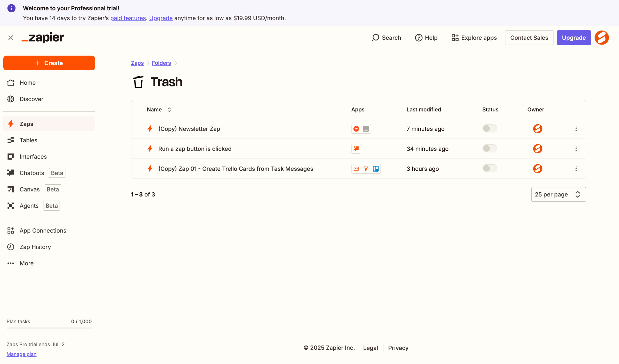The height and width of the screenshot is (364, 619).
Task: Click the gray Zapier app icon in Newsletter row
Action: 366,129
